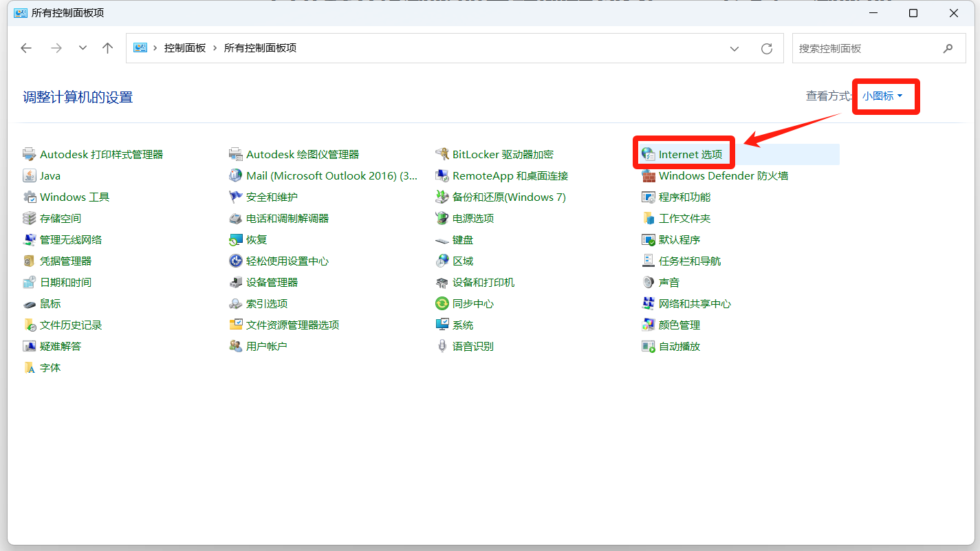Click the Windows Defender 防火墙 icon
980x551 pixels.
tap(648, 175)
